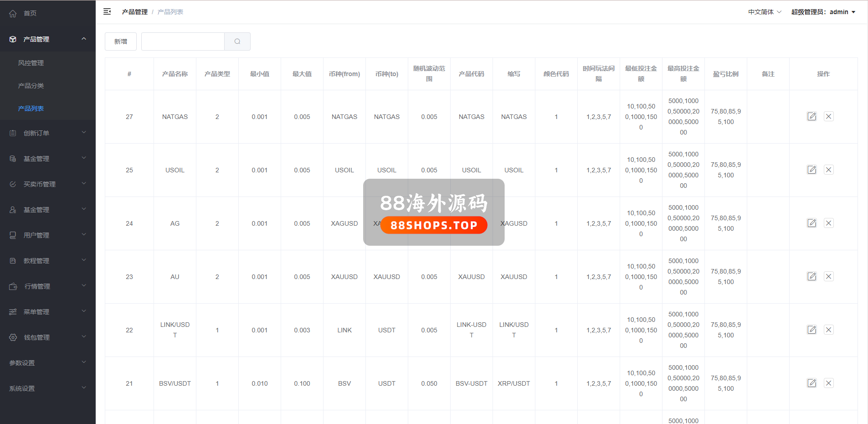Click the search magnifier icon button

[237, 41]
